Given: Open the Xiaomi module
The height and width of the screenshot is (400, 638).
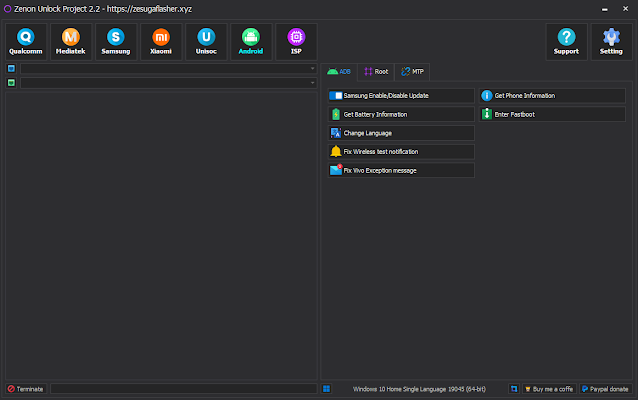Looking at the screenshot, I should click(x=161, y=42).
